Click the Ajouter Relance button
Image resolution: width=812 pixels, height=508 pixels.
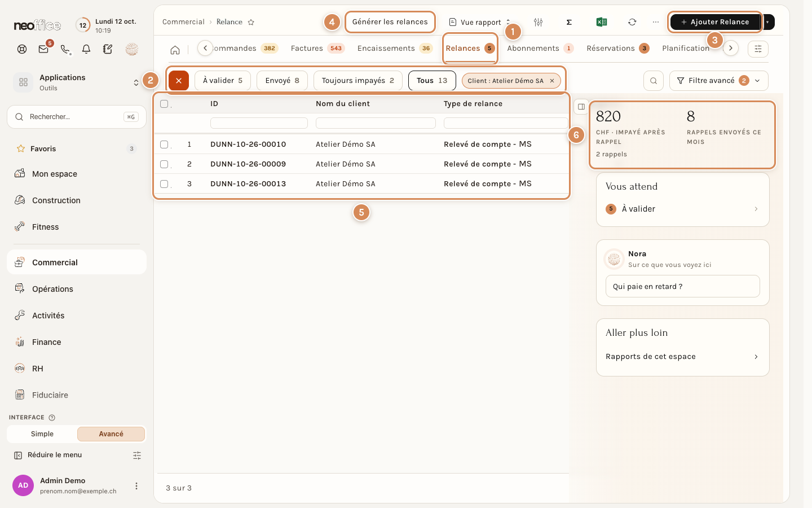click(x=715, y=22)
